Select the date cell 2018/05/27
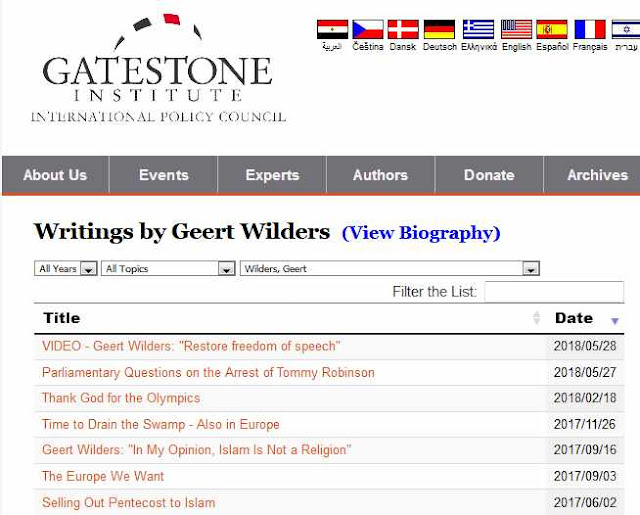The height and width of the screenshot is (515, 640). point(585,372)
